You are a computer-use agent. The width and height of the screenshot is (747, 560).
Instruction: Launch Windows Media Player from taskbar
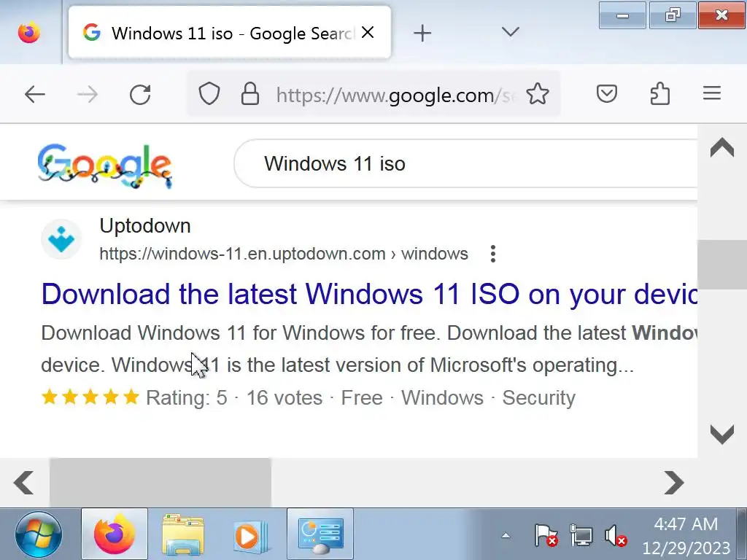(x=251, y=535)
